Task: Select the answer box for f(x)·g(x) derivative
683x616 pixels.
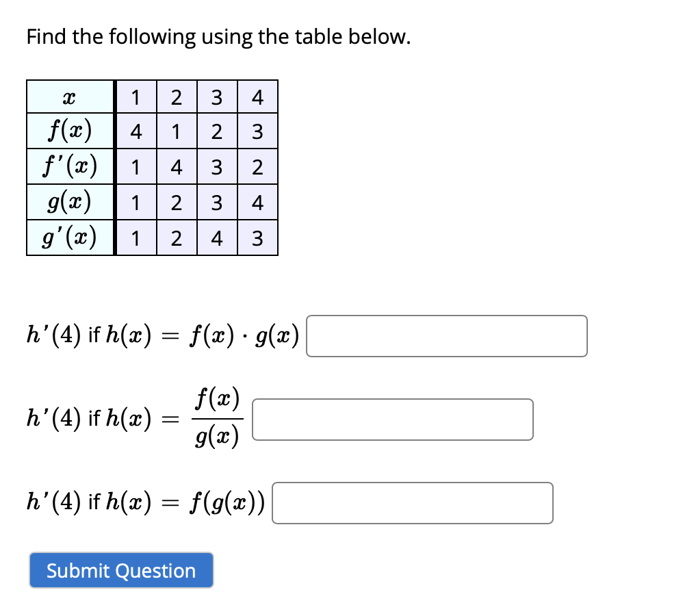Action: click(447, 336)
